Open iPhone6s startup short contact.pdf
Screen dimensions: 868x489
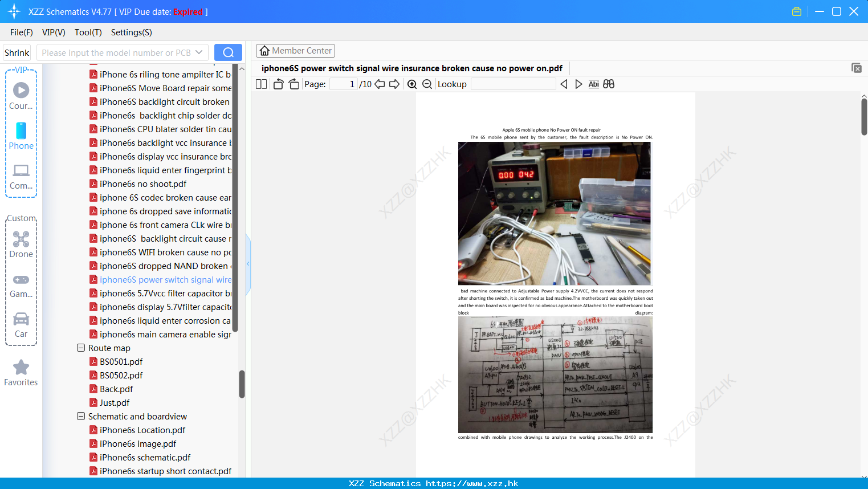tap(165, 471)
